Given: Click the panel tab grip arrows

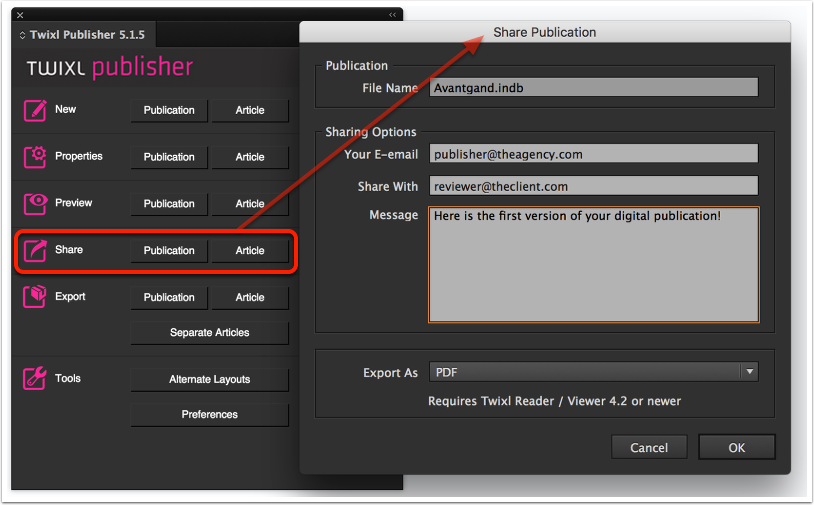Looking at the screenshot, I should 22,35.
